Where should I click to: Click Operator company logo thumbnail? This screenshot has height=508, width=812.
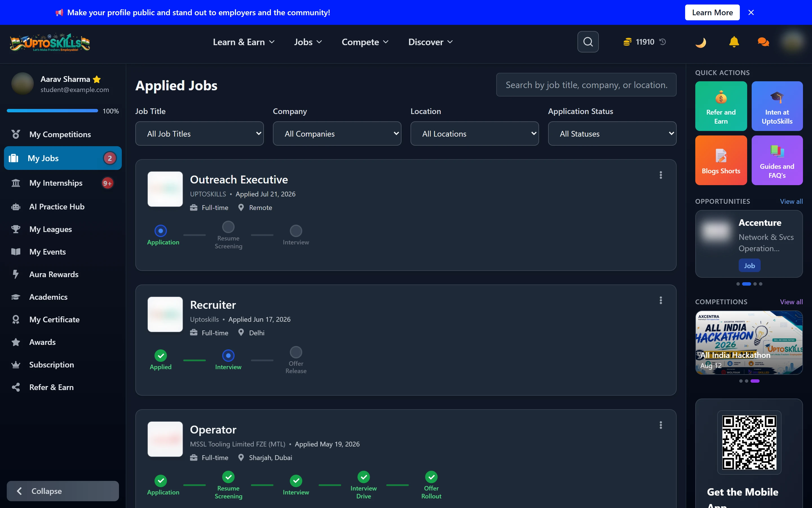coord(165,439)
